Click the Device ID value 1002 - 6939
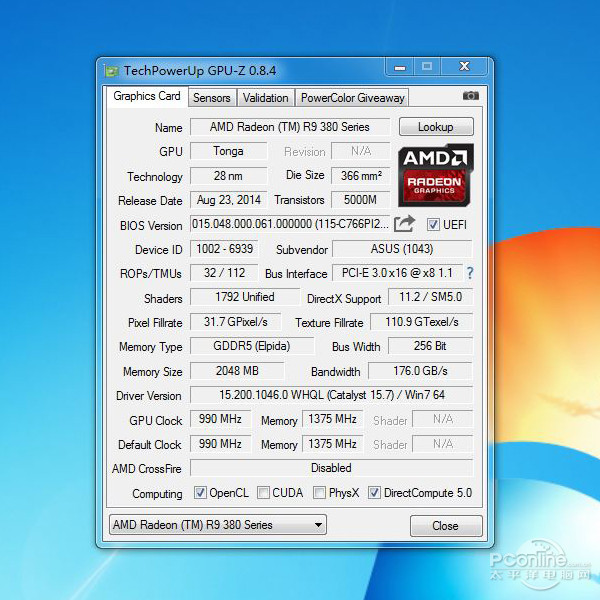This screenshot has width=600, height=600. pos(224,249)
